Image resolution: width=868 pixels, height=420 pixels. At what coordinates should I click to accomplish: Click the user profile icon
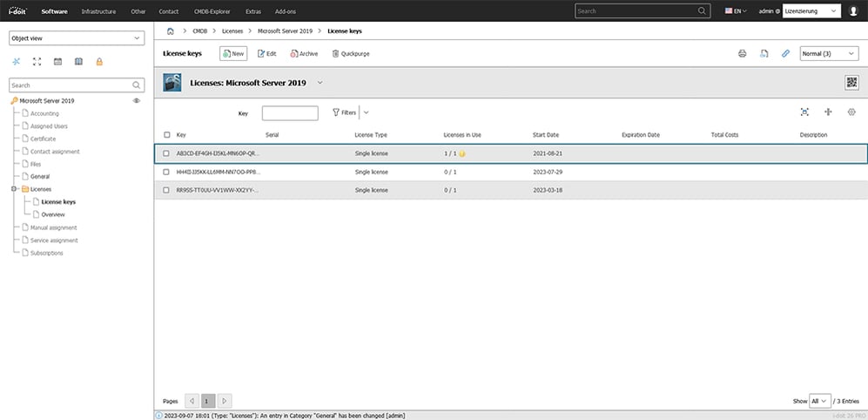pyautogui.click(x=853, y=11)
